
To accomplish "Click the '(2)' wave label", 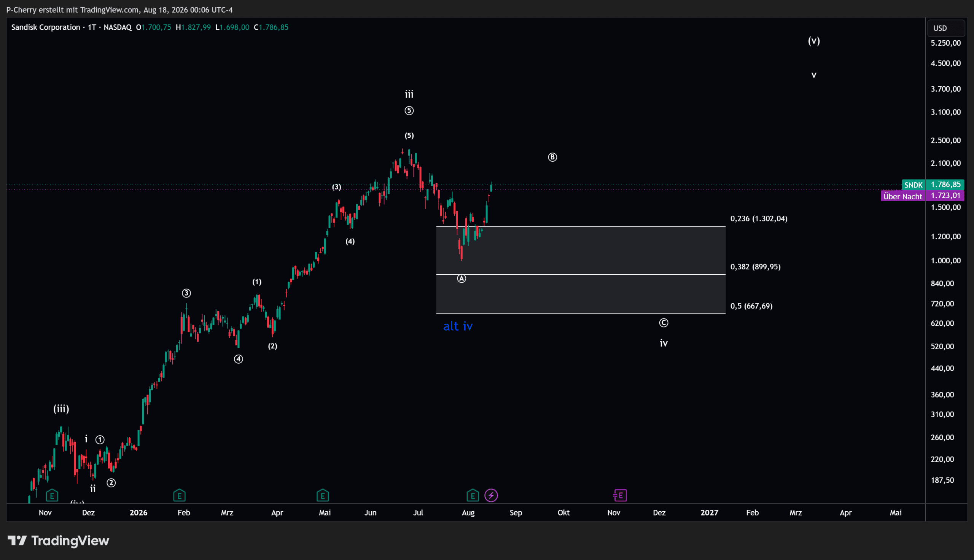I will point(273,346).
